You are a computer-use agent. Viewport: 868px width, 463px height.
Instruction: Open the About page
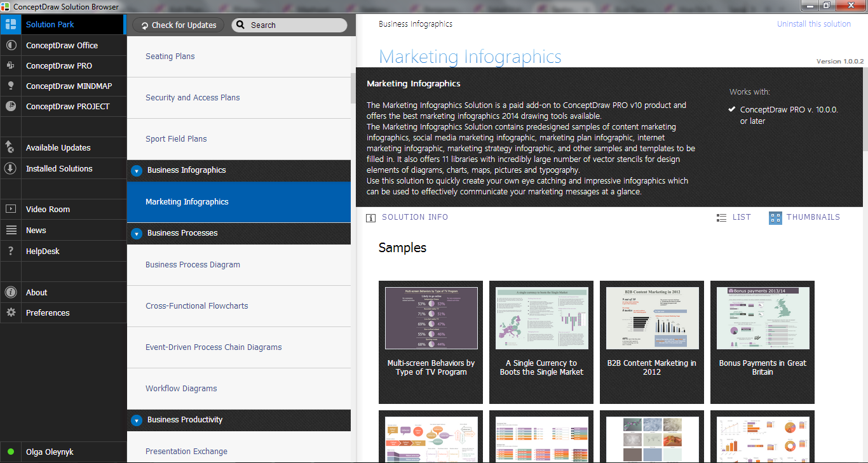coord(63,292)
